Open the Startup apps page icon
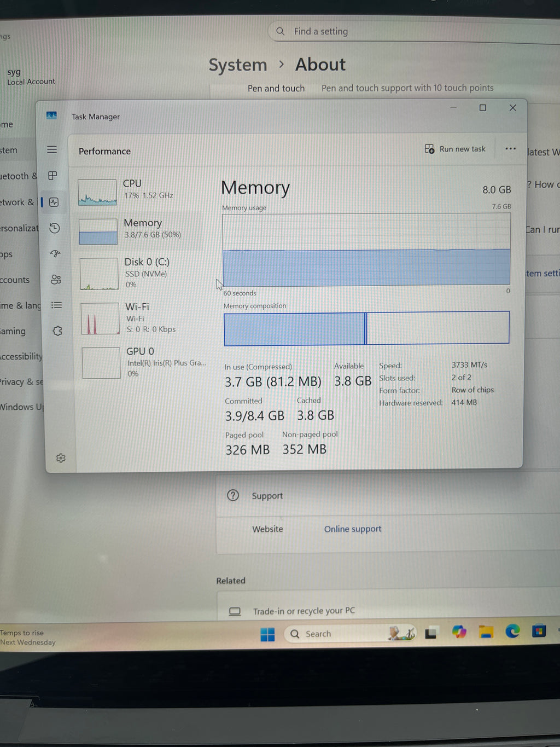560x747 pixels. 55,253
